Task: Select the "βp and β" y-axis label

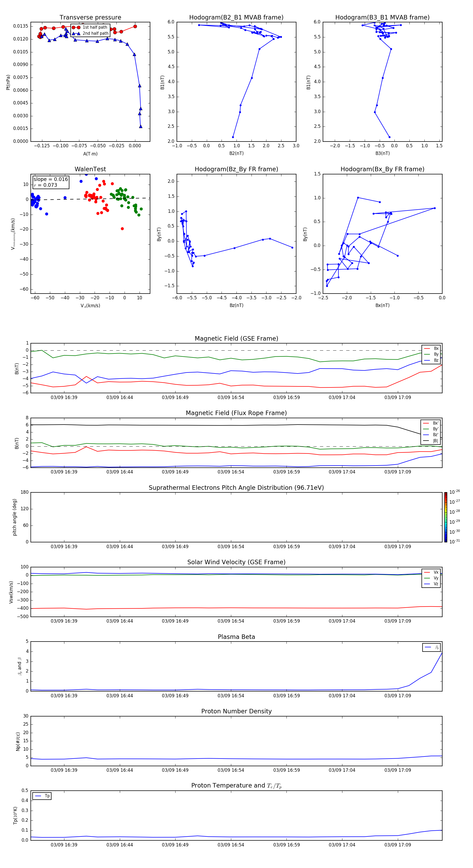Action: pyautogui.click(x=20, y=666)
